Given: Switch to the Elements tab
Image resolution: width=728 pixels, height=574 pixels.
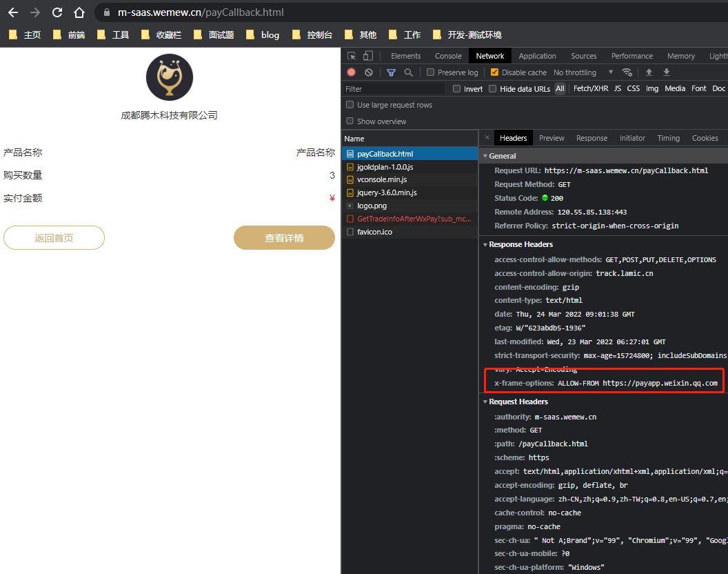Looking at the screenshot, I should (406, 56).
